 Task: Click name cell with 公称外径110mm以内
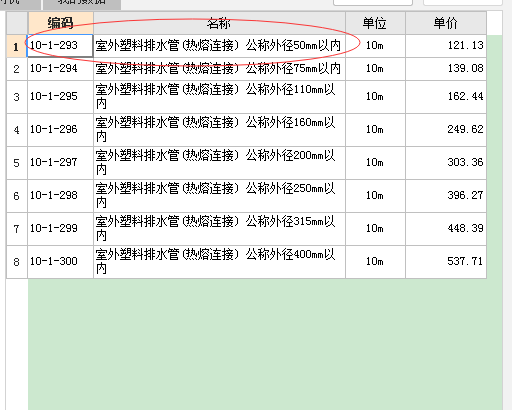[x=219, y=97]
